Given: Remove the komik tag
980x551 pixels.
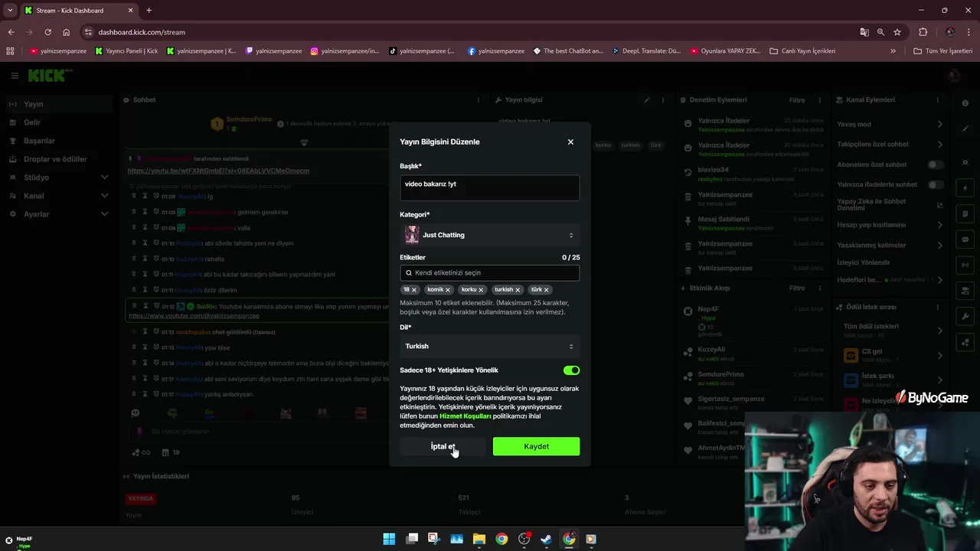Looking at the screenshot, I should point(448,290).
